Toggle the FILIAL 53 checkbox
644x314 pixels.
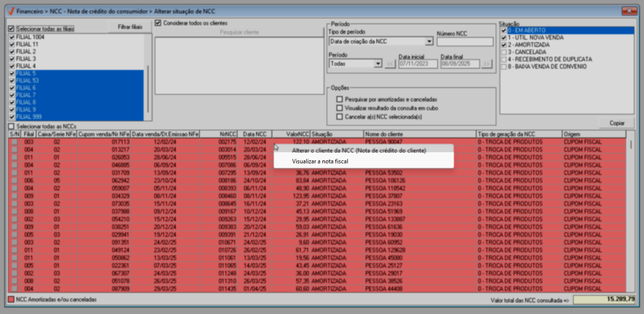pos(12,81)
